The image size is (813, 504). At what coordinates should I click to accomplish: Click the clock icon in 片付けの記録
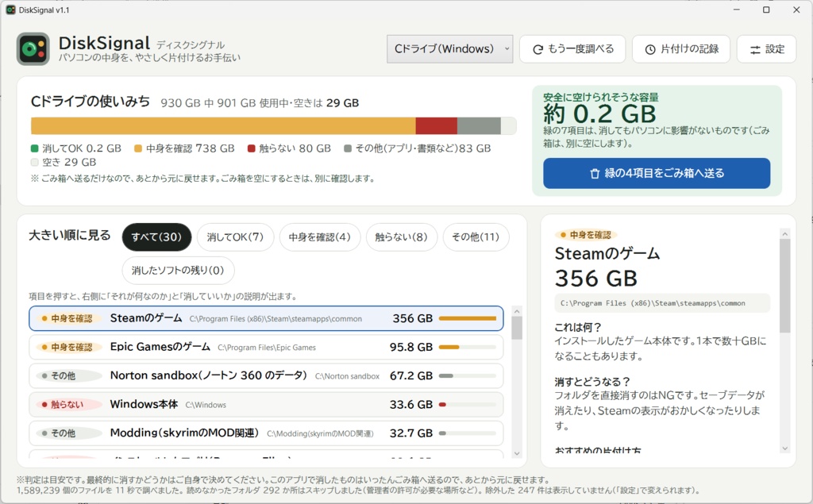coord(650,49)
